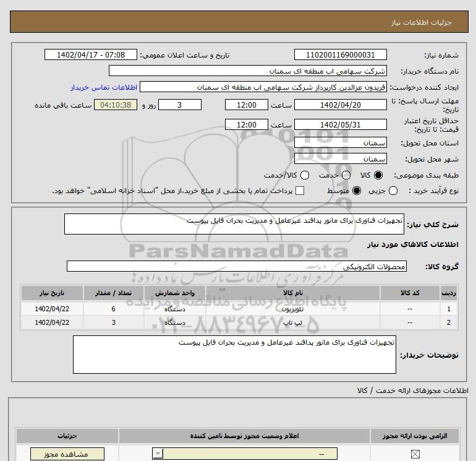The width and height of the screenshot is (476, 461).
Task: Click the دستگاه unit cell in تلویزیون row
Action: (175, 309)
